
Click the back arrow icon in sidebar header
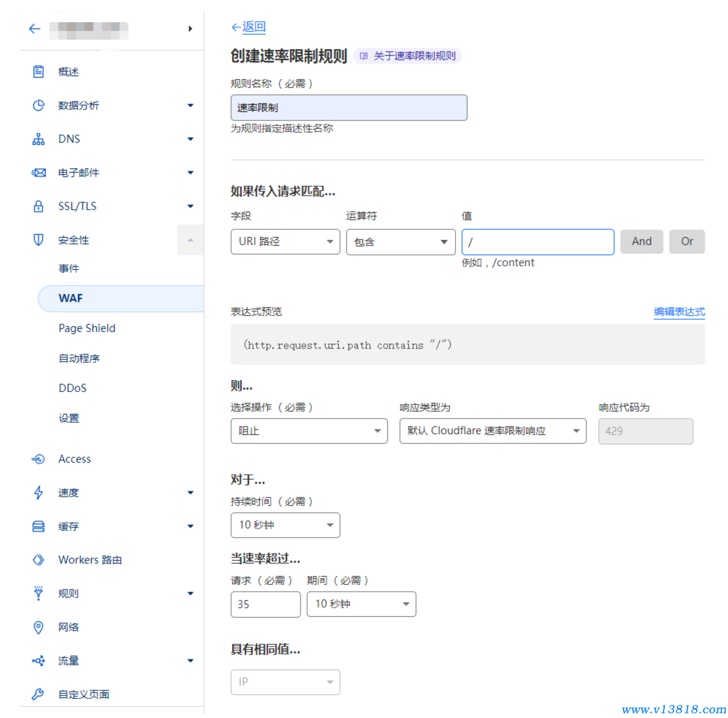(35, 29)
